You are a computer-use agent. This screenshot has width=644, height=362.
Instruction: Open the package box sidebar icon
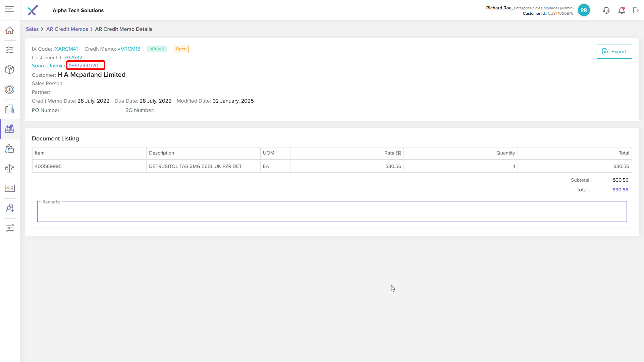(10, 69)
